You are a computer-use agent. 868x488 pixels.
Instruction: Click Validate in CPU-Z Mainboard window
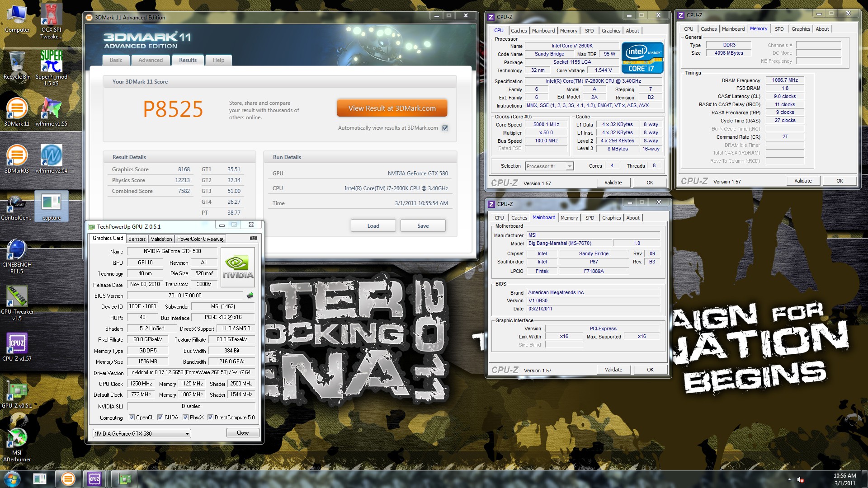point(613,370)
